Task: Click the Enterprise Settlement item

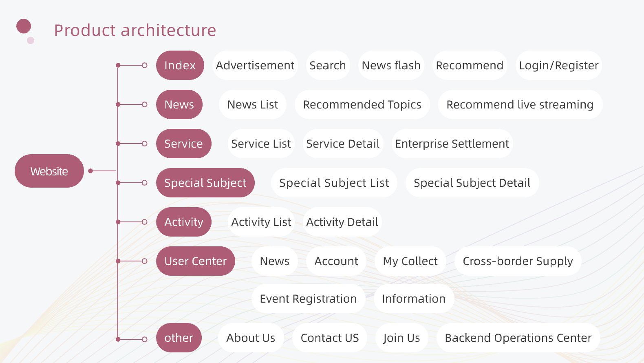Action: coord(452,144)
